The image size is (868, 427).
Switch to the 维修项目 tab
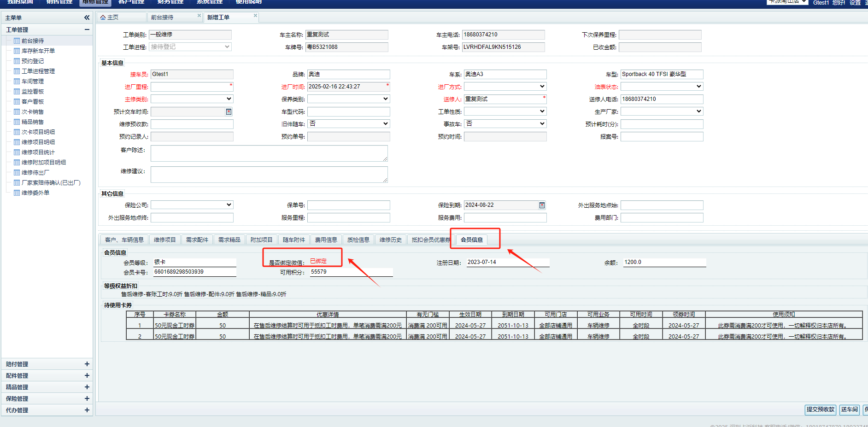164,240
